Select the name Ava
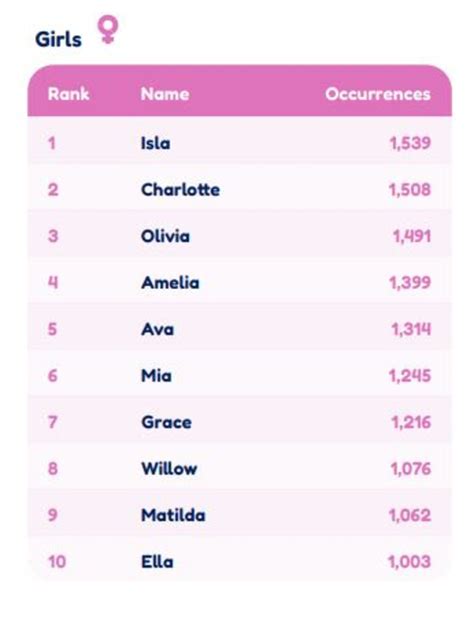474x632 pixels. pos(158,329)
